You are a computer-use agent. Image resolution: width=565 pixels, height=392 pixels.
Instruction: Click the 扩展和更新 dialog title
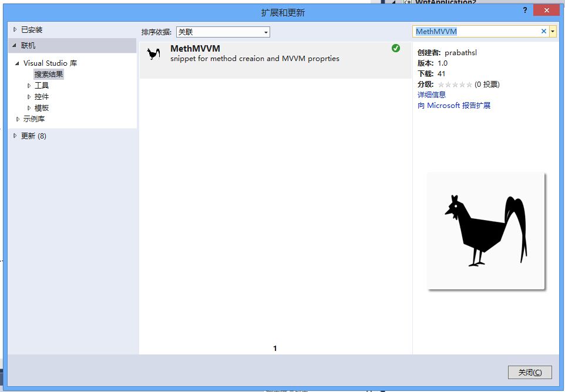pos(283,13)
